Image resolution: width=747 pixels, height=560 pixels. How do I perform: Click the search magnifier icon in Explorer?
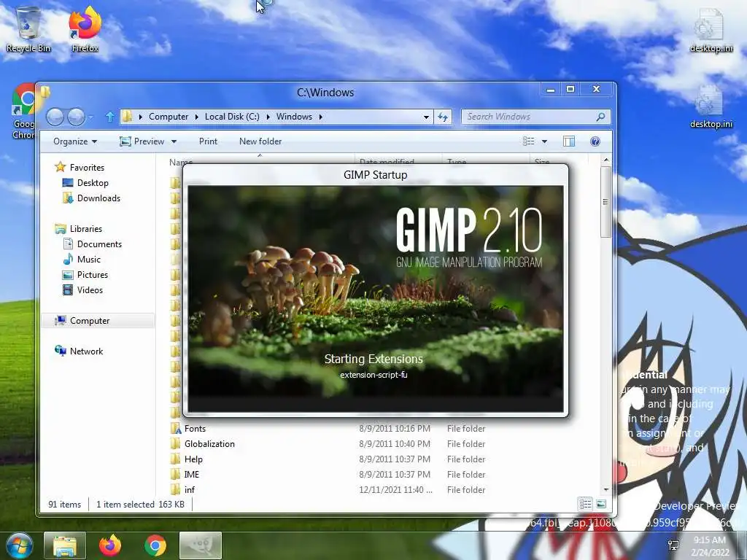pos(600,117)
